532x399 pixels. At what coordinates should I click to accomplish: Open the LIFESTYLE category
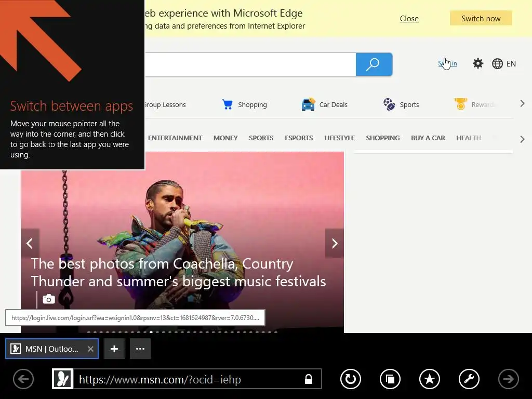(339, 138)
